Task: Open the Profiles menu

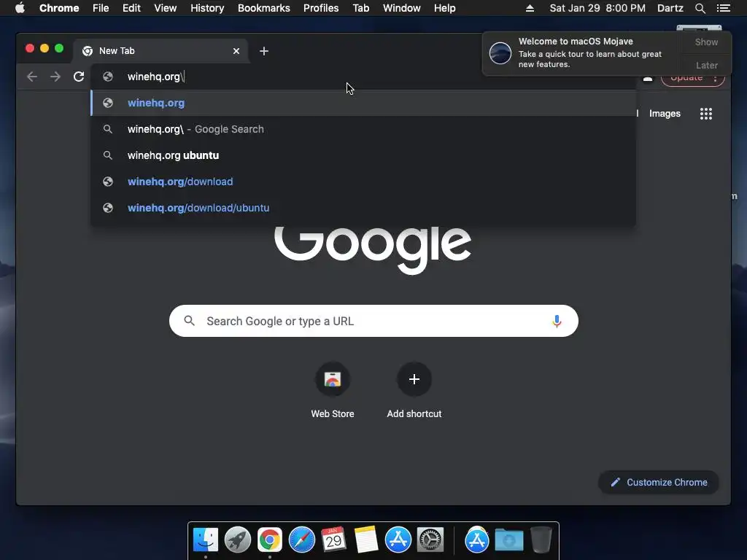Action: (x=321, y=8)
